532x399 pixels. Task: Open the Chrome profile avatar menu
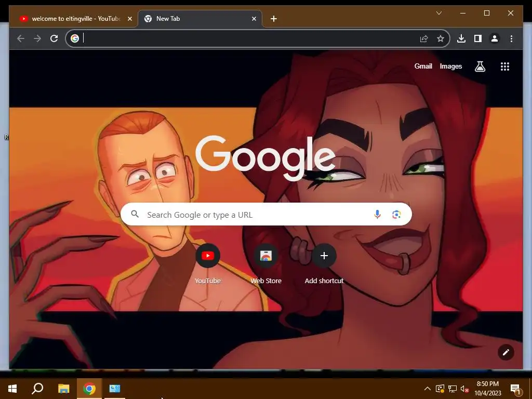(495, 38)
